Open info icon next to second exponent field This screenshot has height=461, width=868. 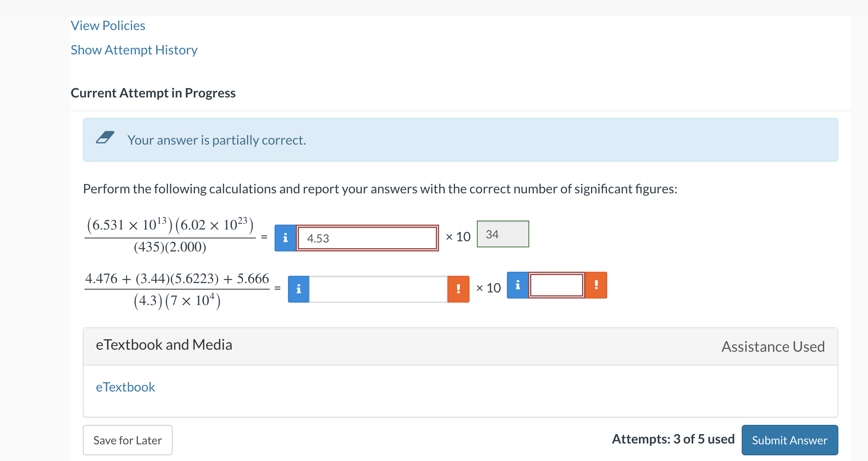tap(517, 285)
